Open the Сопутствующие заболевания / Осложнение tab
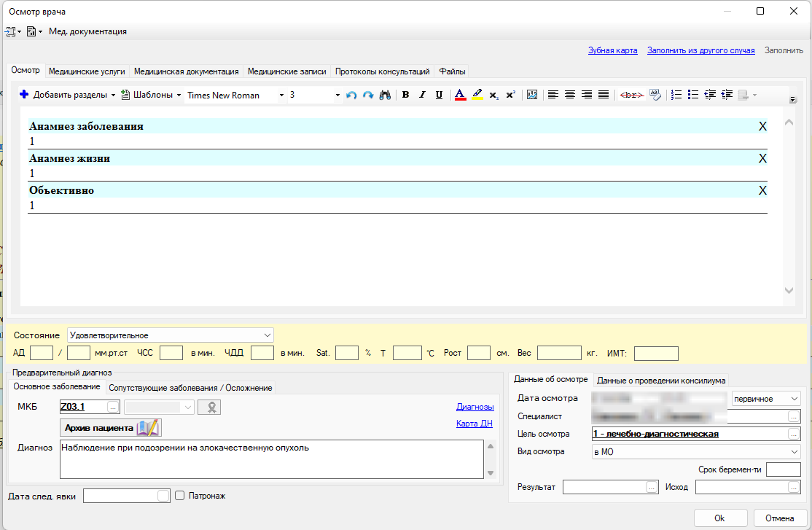 [190, 388]
